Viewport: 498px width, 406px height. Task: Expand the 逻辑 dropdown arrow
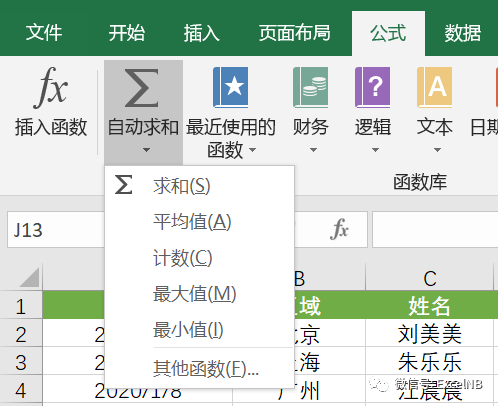(375, 150)
